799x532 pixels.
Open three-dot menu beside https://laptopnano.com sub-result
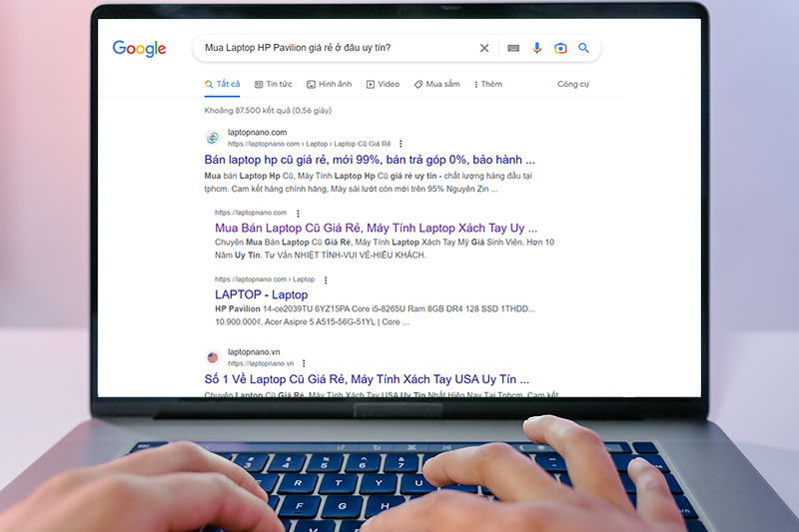pyautogui.click(x=298, y=214)
